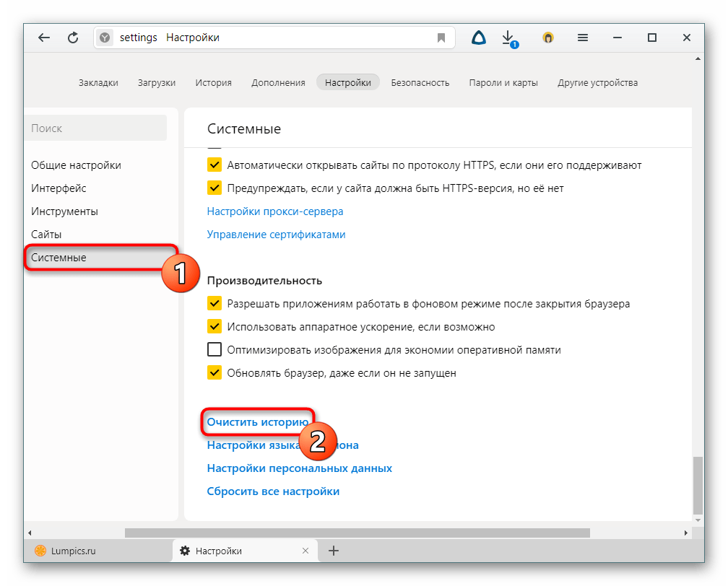The width and height of the screenshot is (728, 586).
Task: Disable browser updates when not running
Action: [x=214, y=373]
